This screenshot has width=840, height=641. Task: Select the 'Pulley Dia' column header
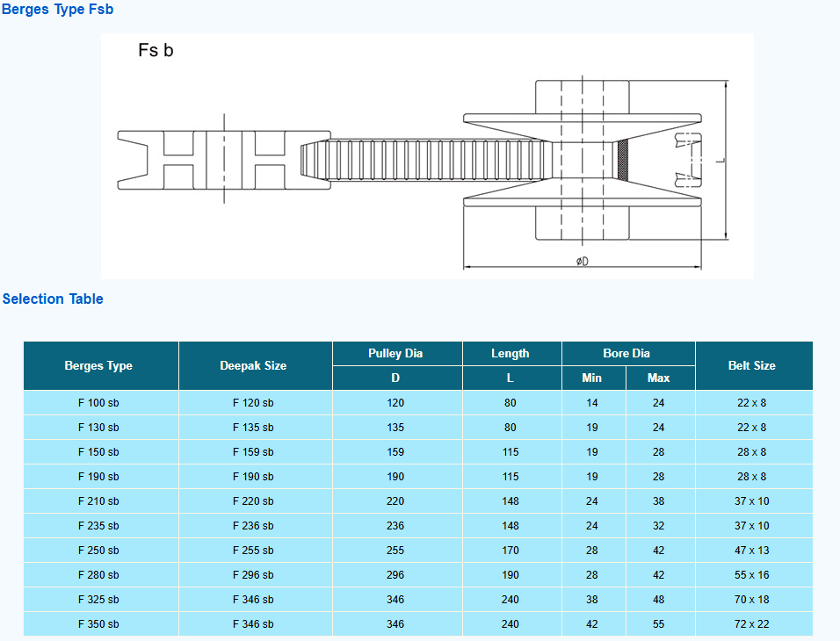(395, 354)
